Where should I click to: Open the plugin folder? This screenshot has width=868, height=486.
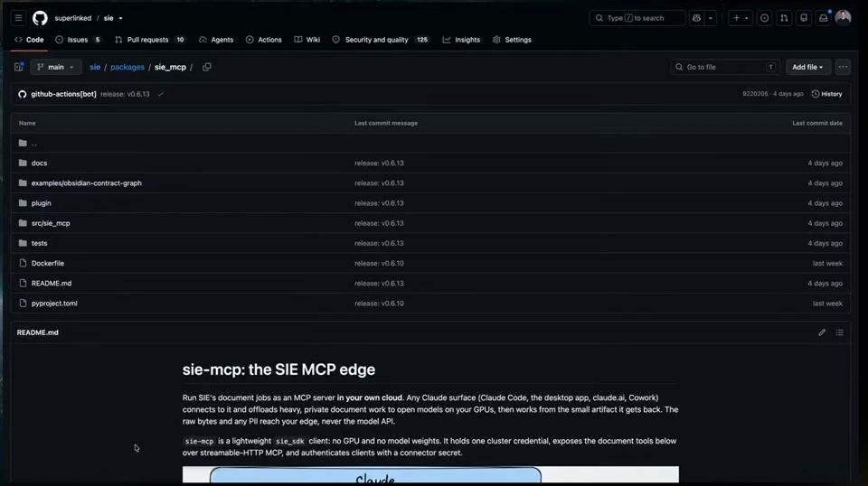(x=41, y=203)
